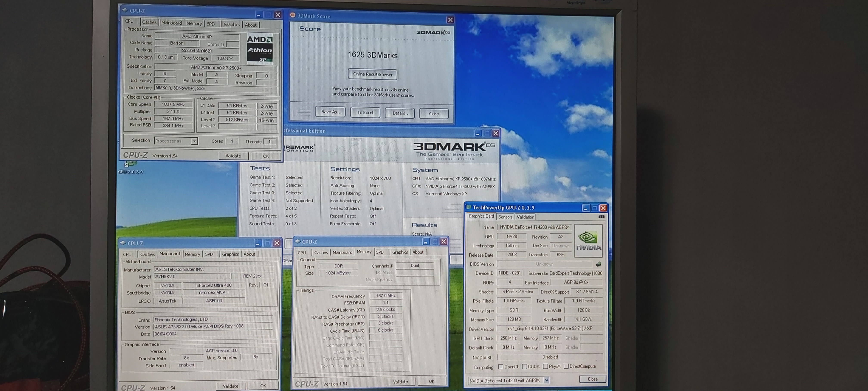Open Graphics tab in top CPU-Z window
Image resolution: width=868 pixels, height=391 pixels.
tap(232, 24)
